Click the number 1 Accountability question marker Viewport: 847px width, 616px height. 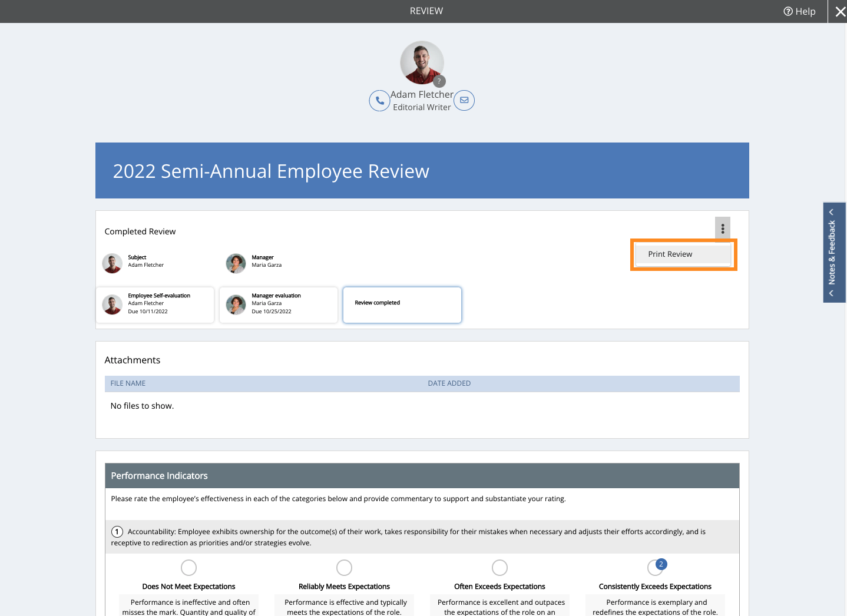[x=117, y=532]
